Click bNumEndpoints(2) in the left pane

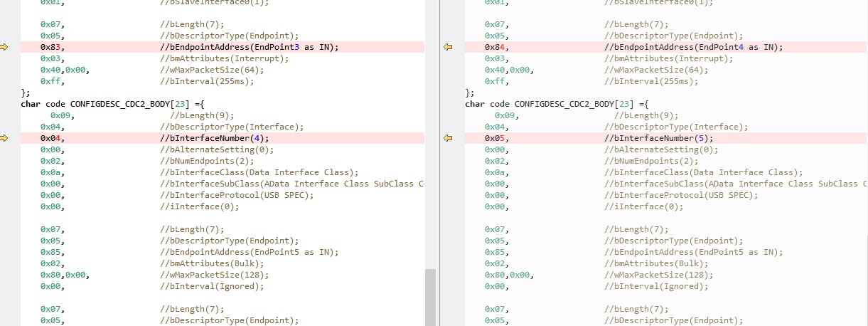(207, 161)
